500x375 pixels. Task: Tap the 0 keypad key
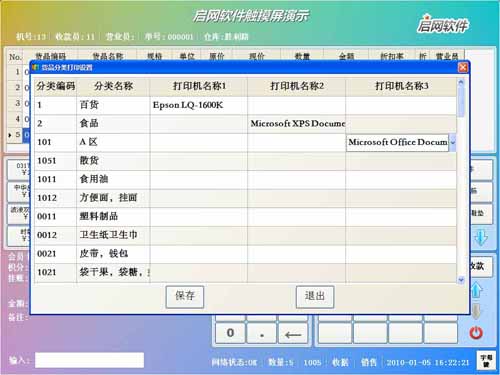click(x=230, y=333)
